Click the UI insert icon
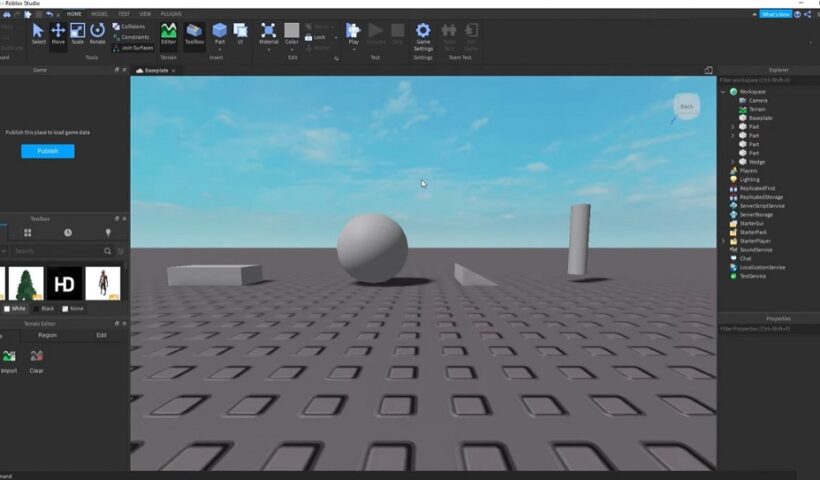The height and width of the screenshot is (480, 820). click(x=241, y=34)
